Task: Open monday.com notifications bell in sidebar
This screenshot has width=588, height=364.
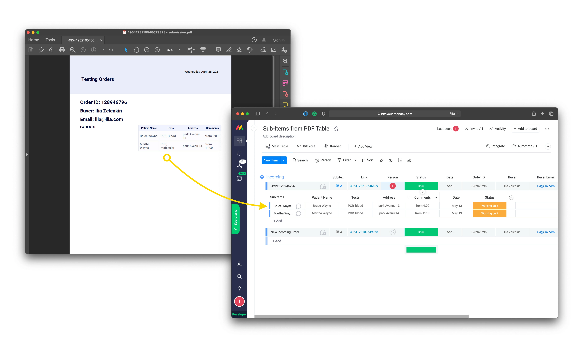Action: click(239, 153)
